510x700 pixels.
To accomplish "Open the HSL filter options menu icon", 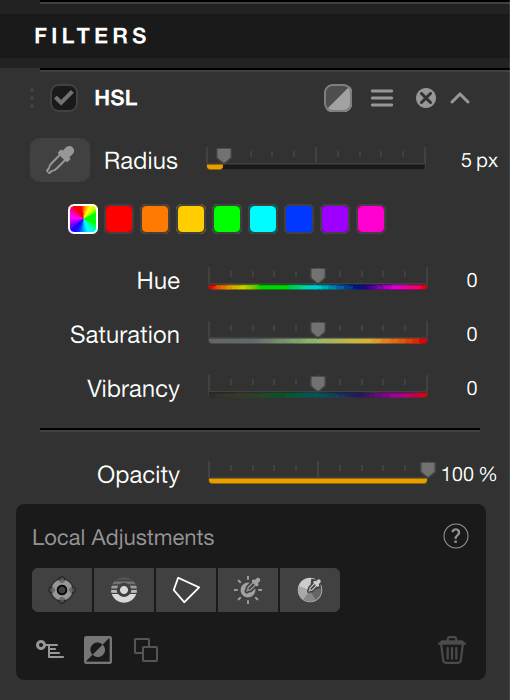I will 382,98.
